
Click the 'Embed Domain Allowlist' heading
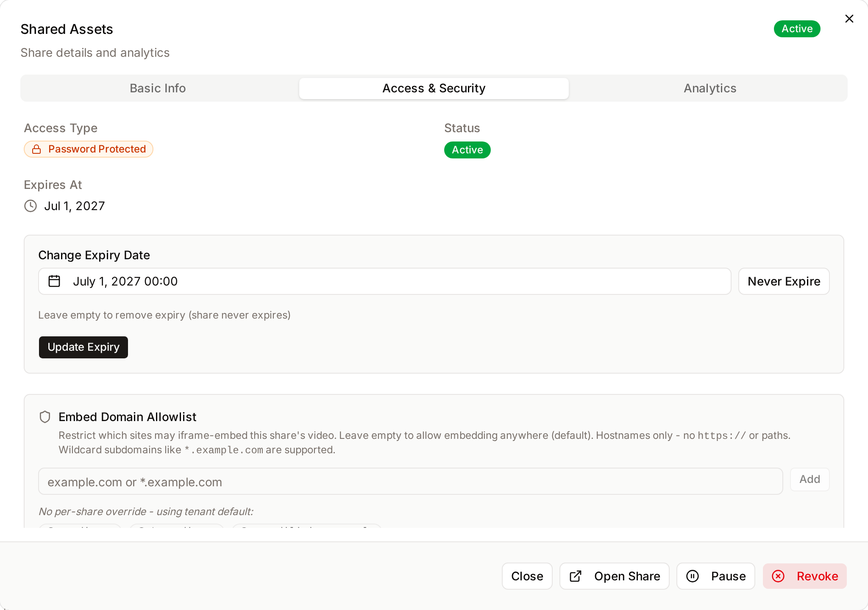(127, 417)
